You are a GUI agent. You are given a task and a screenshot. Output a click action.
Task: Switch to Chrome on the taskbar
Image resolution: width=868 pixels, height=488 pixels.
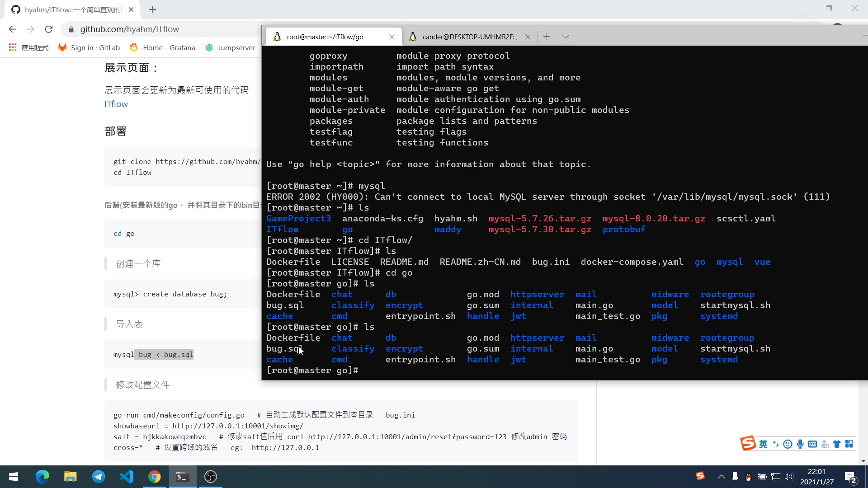(x=155, y=477)
